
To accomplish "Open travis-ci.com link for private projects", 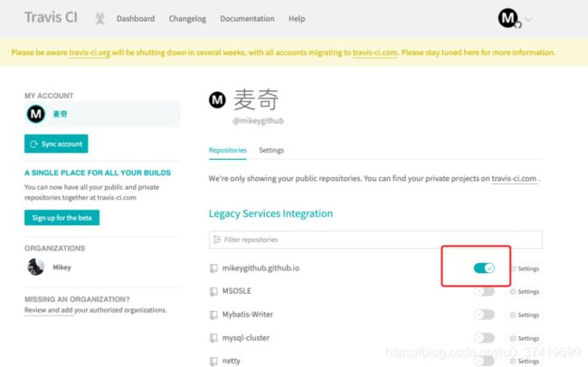I will point(514,178).
